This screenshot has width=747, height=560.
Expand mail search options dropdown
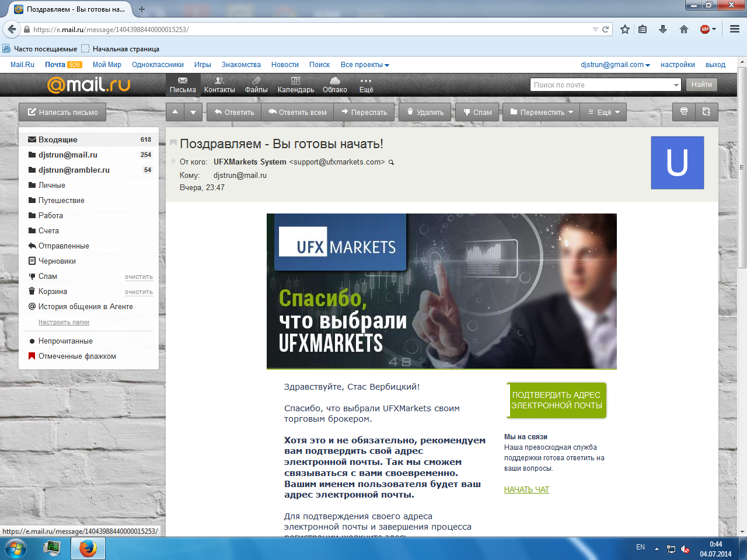coord(676,85)
